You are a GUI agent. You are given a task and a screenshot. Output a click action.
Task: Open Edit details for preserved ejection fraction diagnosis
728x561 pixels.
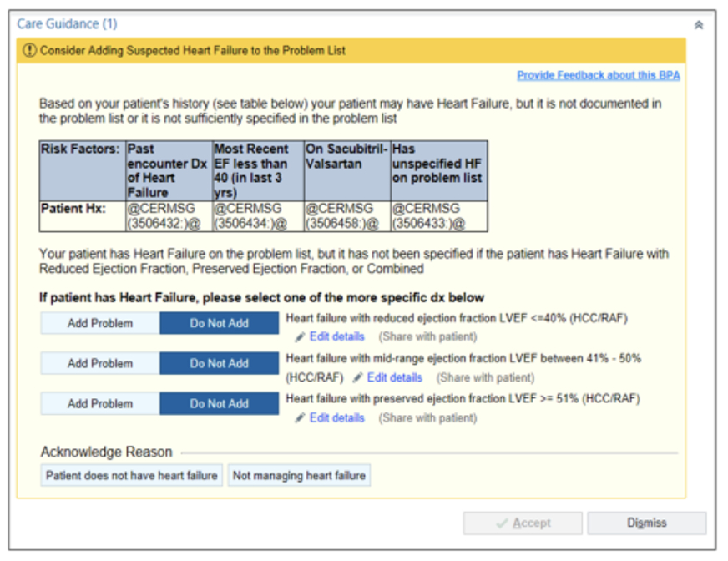[336, 418]
